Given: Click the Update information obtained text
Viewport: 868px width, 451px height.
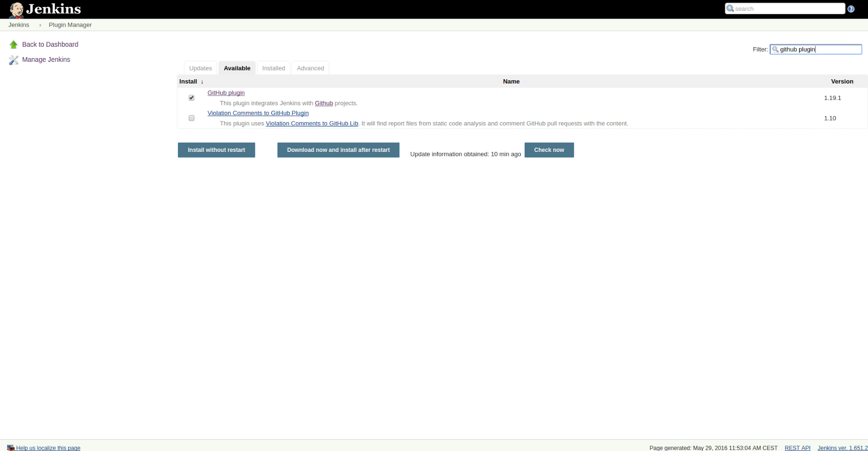Looking at the screenshot, I should tap(465, 154).
